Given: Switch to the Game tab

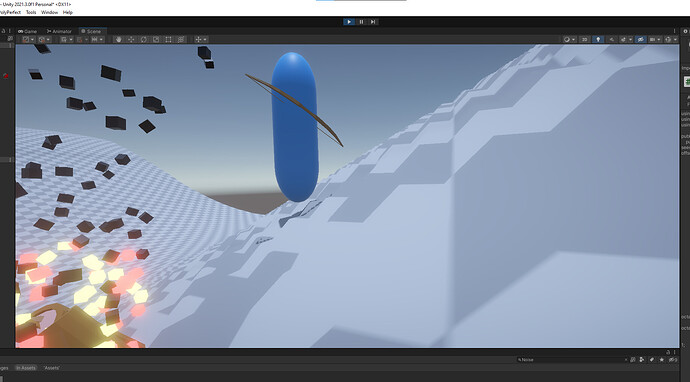Looking at the screenshot, I should click(27, 31).
